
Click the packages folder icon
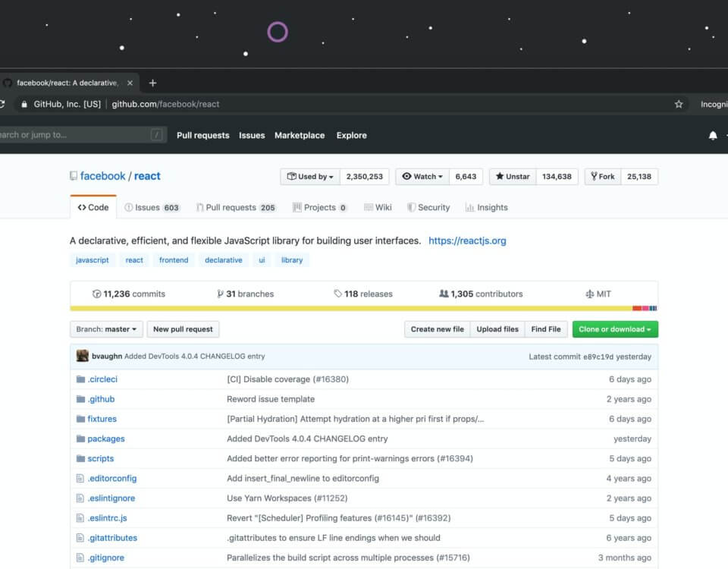[x=81, y=439]
